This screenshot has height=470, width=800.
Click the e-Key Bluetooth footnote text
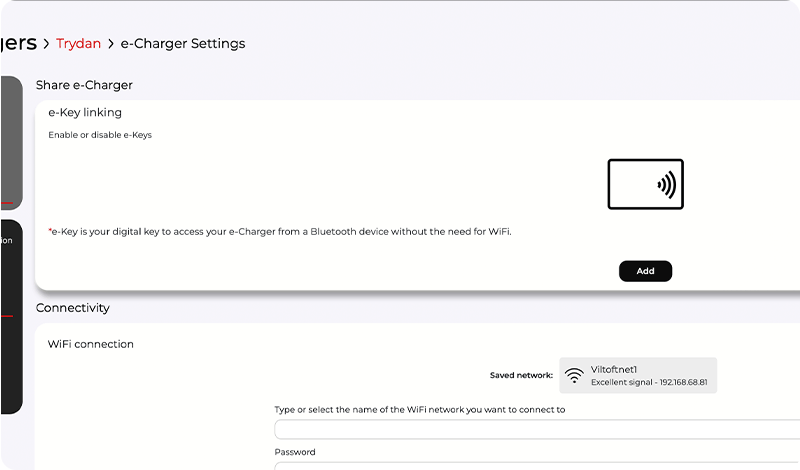click(280, 231)
